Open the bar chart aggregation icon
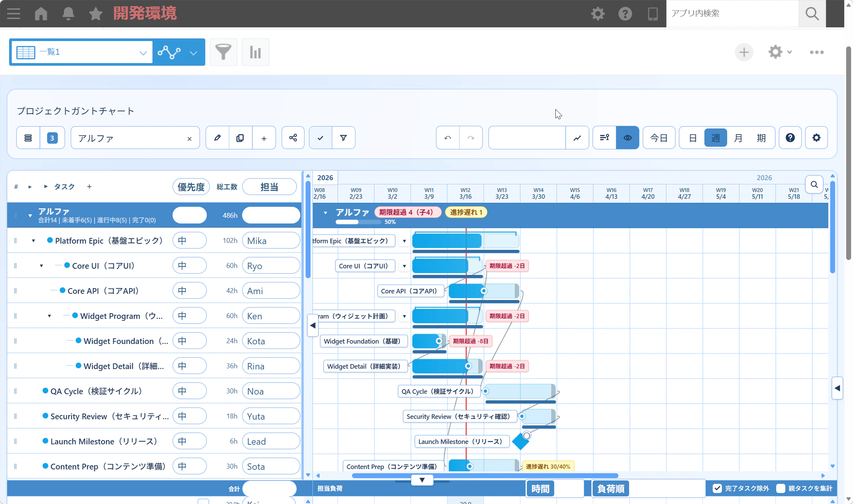The height and width of the screenshot is (504, 853). click(x=255, y=52)
